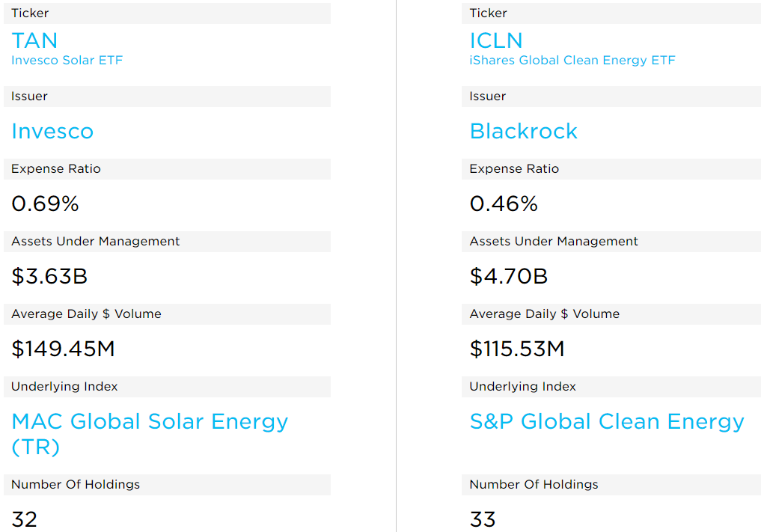The width and height of the screenshot is (761, 532).
Task: Select the $4.70B assets value
Action: point(509,277)
